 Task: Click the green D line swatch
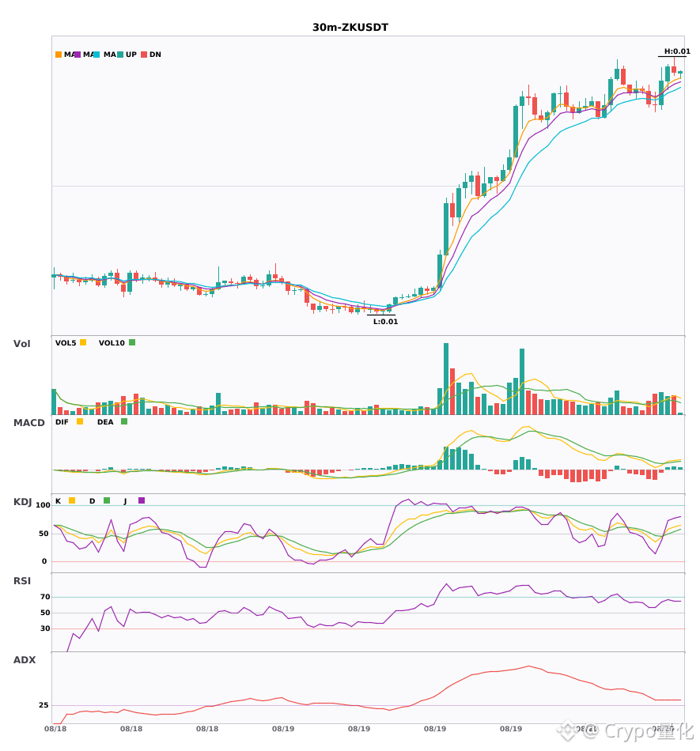pyautogui.click(x=107, y=500)
